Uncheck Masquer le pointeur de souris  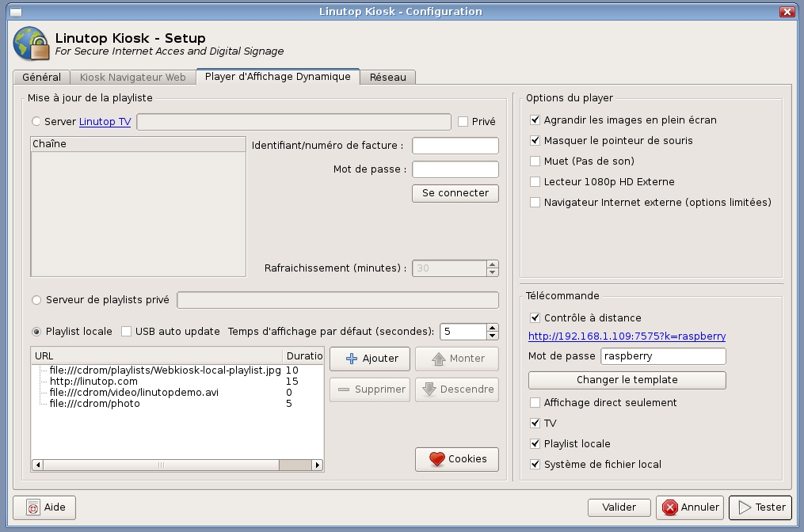coord(535,140)
